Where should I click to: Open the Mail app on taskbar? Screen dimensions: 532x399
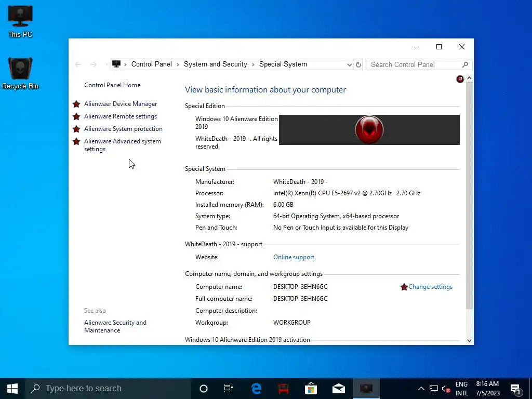tap(339, 389)
